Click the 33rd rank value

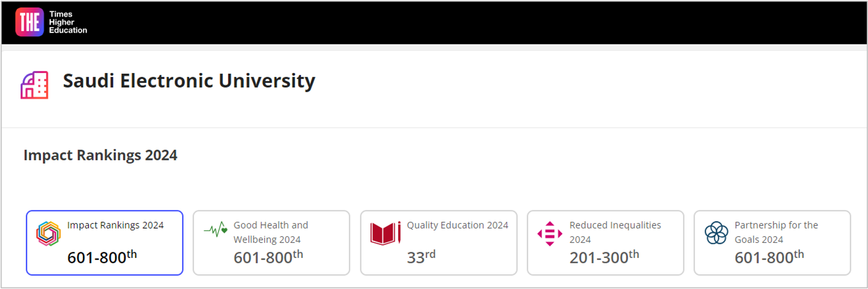click(421, 257)
